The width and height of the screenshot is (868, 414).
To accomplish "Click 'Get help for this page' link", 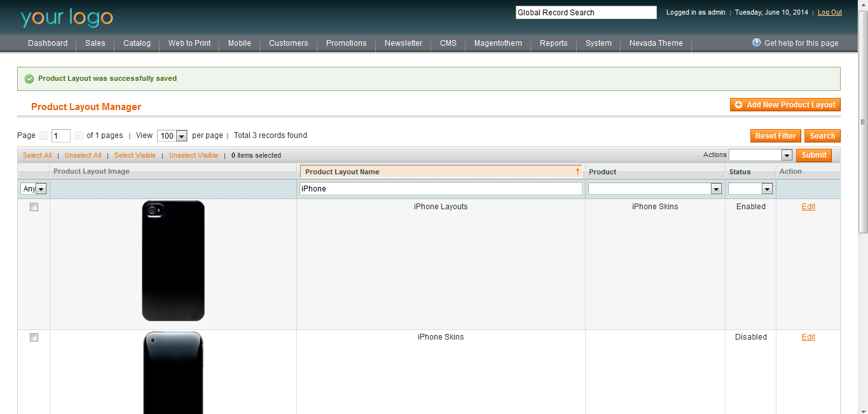I will click(801, 43).
